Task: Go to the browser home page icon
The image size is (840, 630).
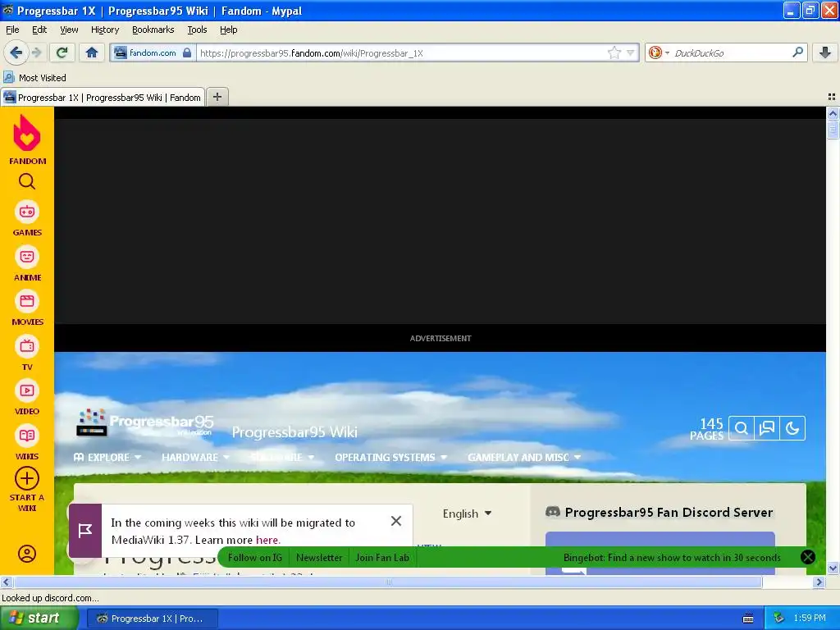Action: point(92,52)
